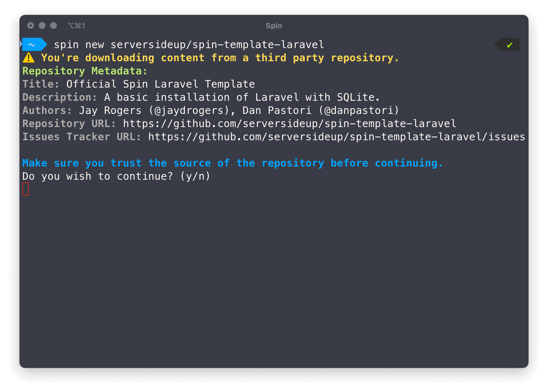The width and height of the screenshot is (548, 392).
Task: Click the green zoom traffic light
Action: (53, 25)
